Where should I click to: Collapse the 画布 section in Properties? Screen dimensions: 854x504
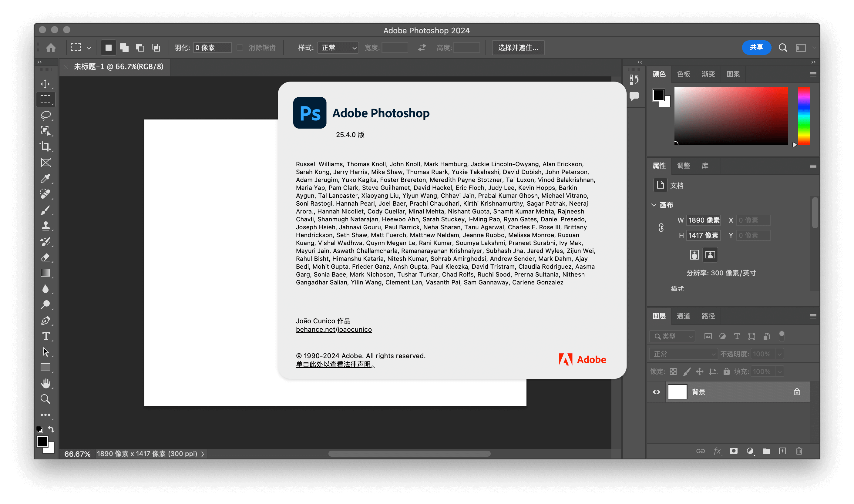[x=654, y=205]
